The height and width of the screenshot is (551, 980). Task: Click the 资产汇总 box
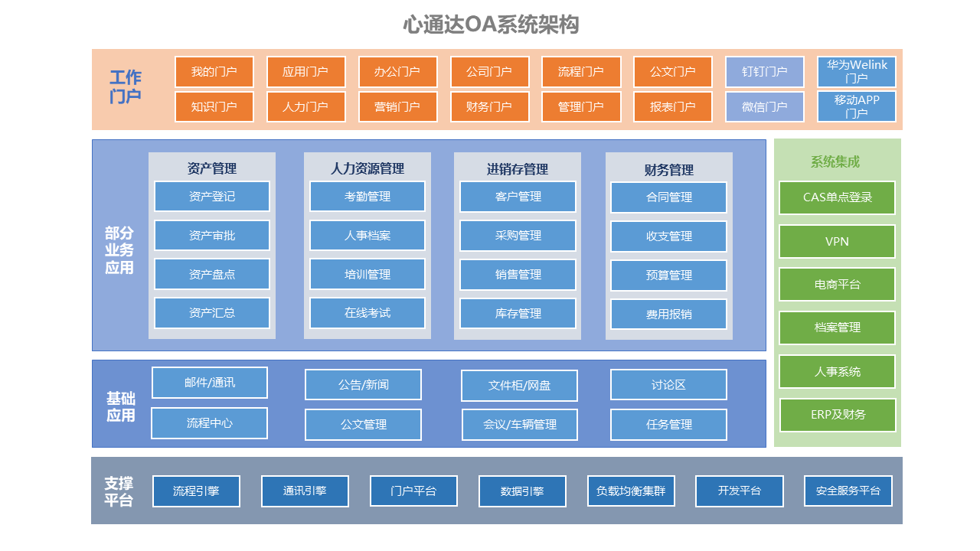(212, 313)
